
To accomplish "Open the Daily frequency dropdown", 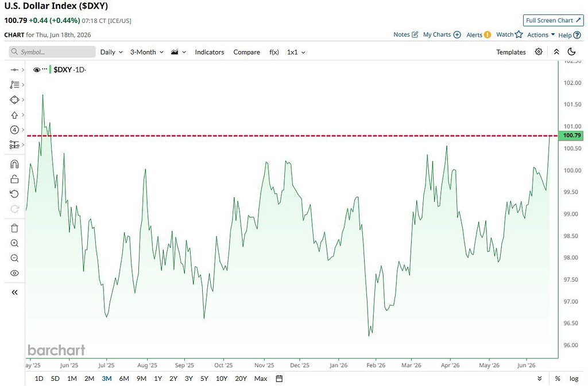I will tap(111, 52).
